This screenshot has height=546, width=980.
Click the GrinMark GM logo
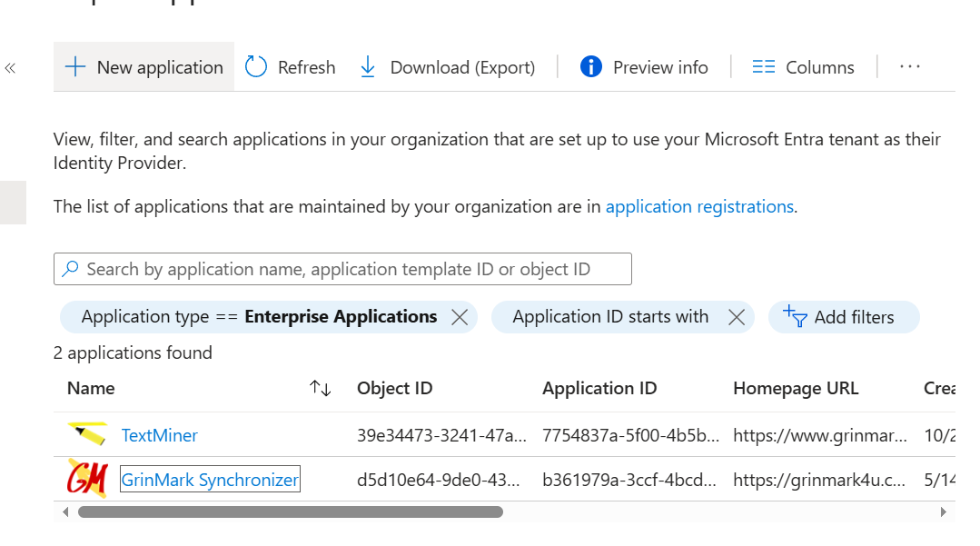87,479
